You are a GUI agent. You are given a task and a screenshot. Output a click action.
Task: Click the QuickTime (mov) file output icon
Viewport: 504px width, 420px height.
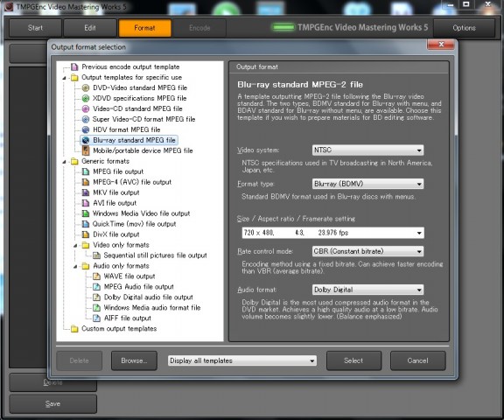tap(86, 224)
